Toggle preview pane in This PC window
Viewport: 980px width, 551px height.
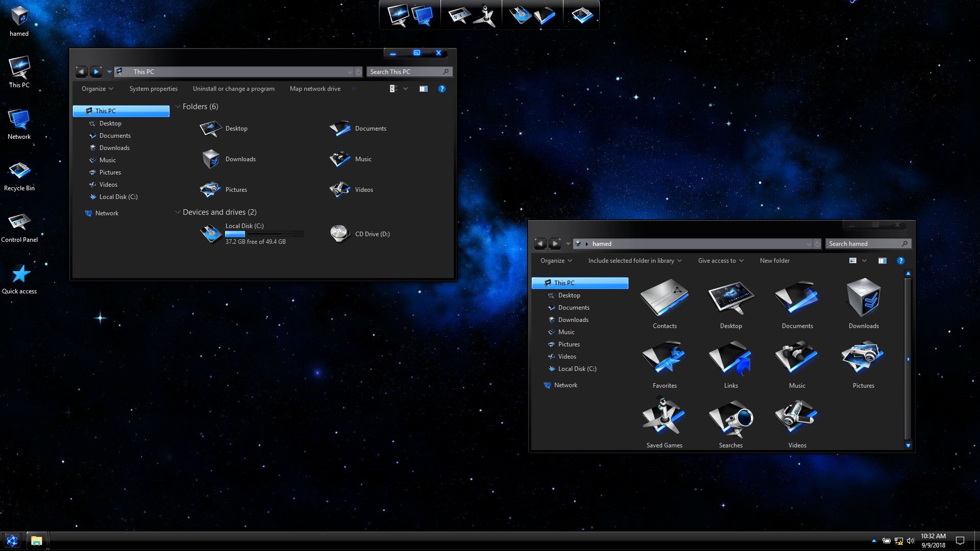[x=423, y=89]
